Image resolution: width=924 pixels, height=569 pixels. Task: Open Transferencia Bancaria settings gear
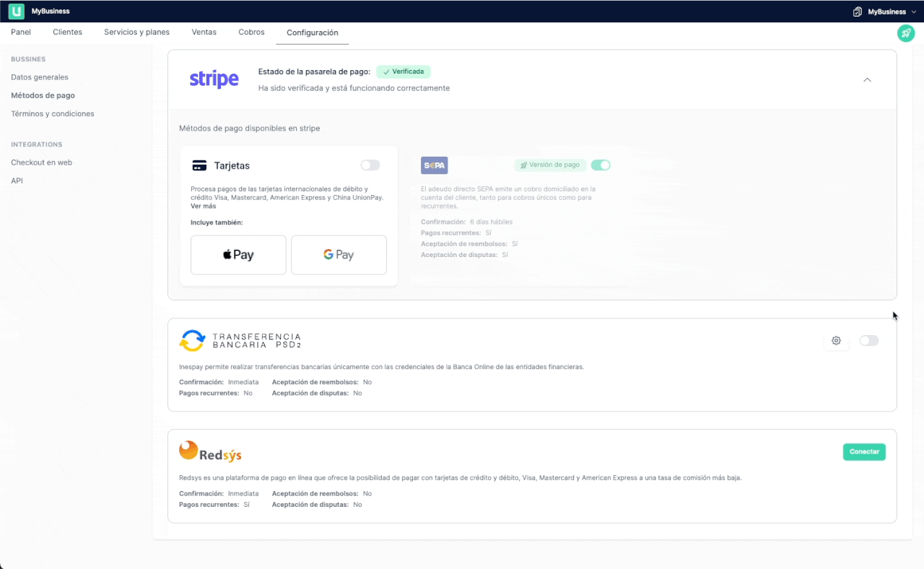(836, 341)
